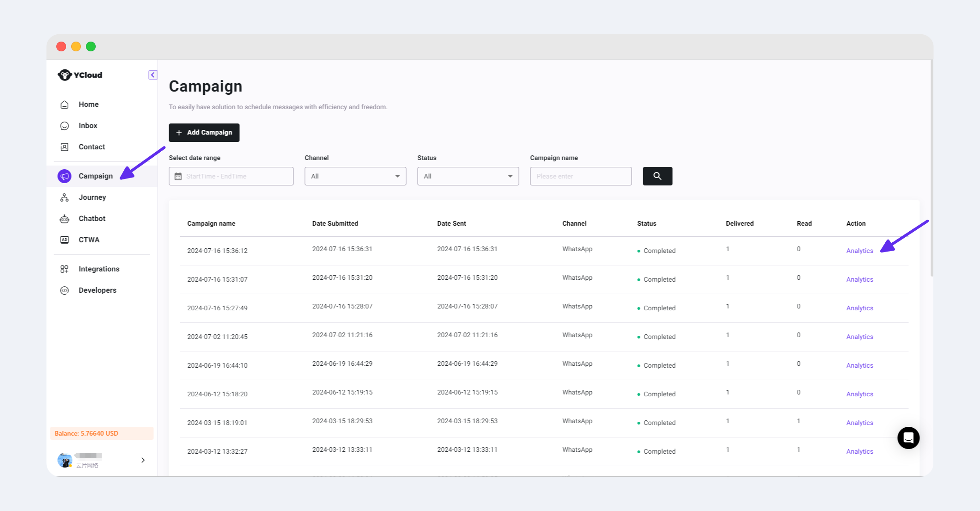Click the Select date range field
The height and width of the screenshot is (511, 980).
tap(231, 176)
